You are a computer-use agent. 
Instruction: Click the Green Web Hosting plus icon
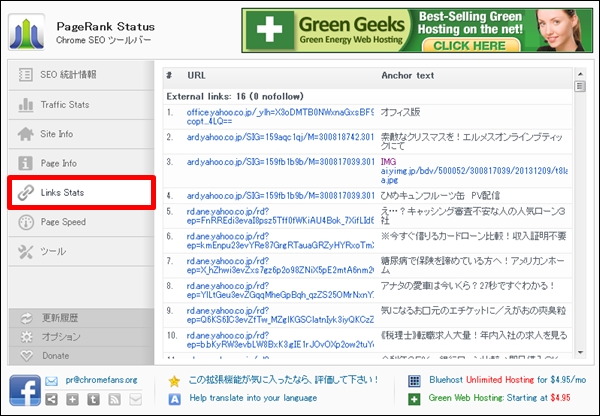tap(414, 399)
